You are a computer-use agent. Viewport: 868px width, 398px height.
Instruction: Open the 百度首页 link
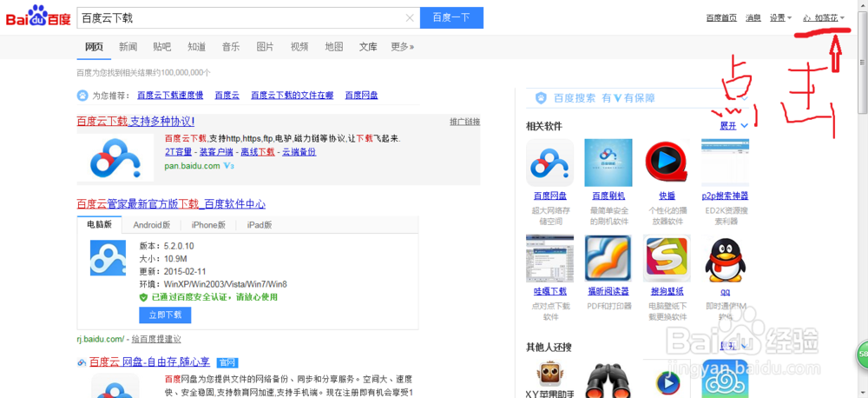[721, 17]
